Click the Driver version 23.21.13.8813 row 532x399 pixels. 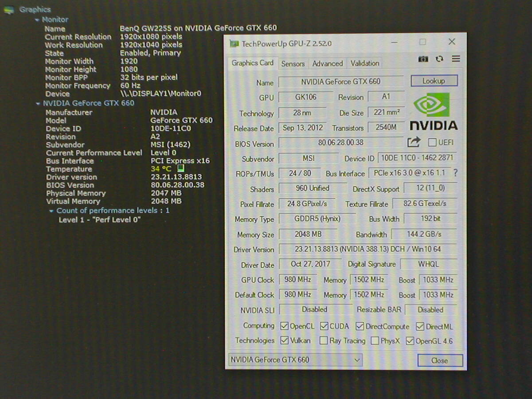click(124, 177)
